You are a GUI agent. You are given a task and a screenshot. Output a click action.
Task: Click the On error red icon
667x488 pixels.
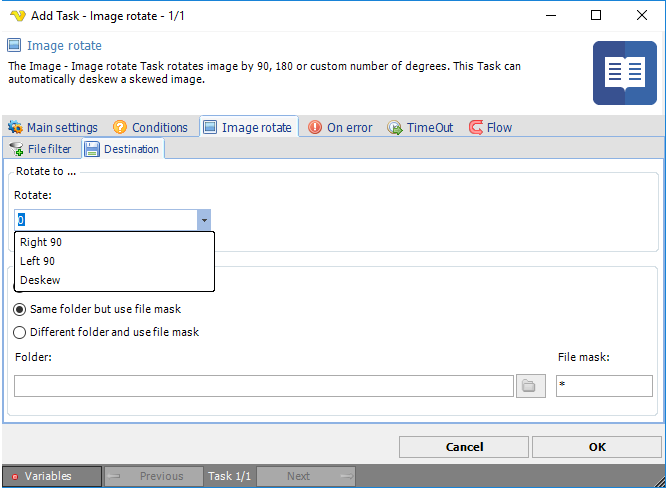pyautogui.click(x=315, y=128)
